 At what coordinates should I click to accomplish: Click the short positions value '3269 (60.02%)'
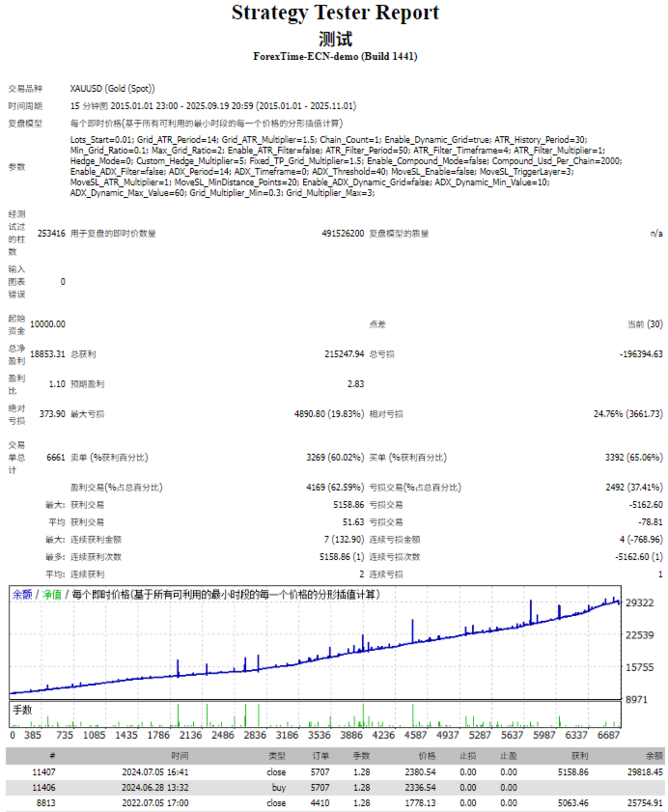[335, 458]
